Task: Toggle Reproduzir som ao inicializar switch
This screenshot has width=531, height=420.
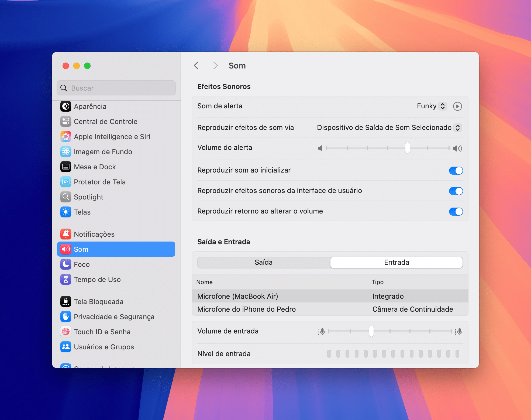Action: [456, 171]
